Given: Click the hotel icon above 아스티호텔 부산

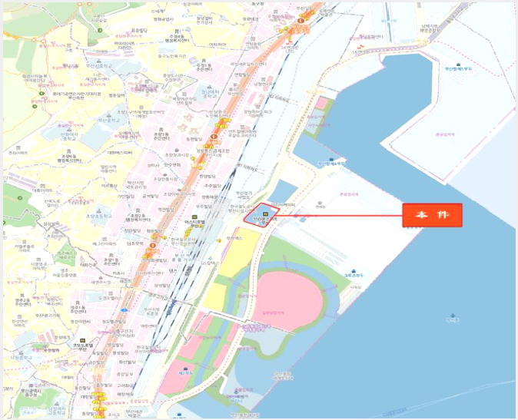Looking at the screenshot, I should pos(194,217).
